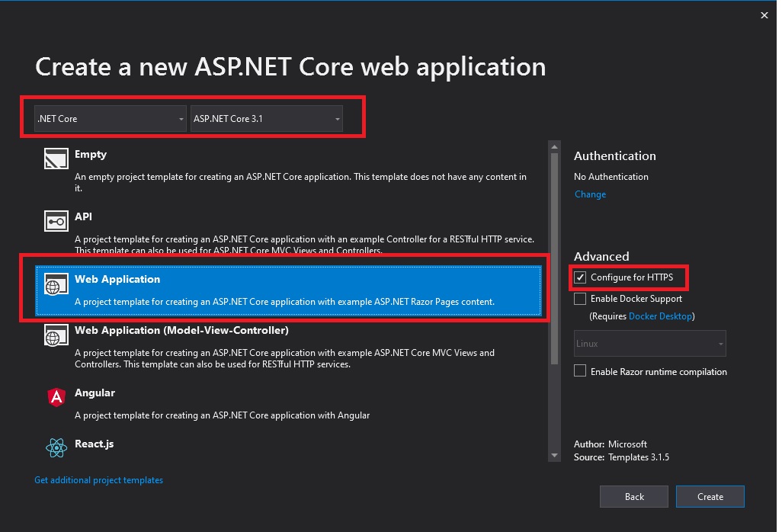Screen dimensions: 782x532
Task: Open the Docker Desktop link
Action: (660, 316)
